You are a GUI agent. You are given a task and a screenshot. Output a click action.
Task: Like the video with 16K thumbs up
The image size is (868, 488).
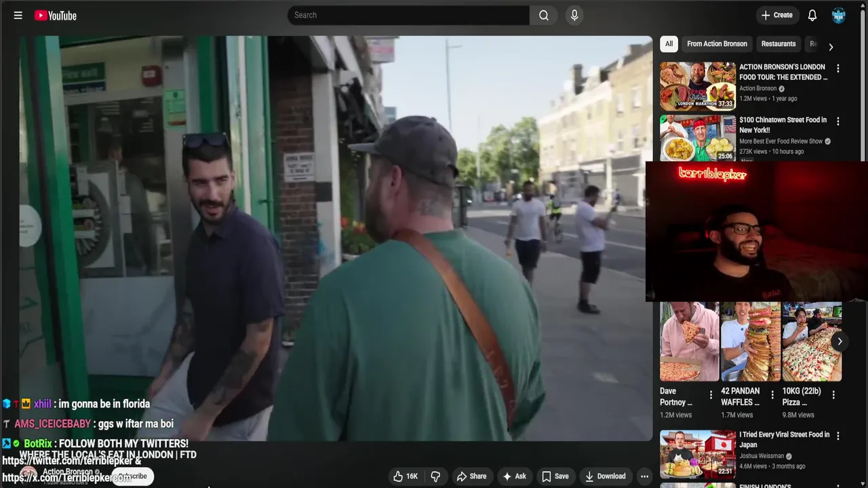[406, 476]
